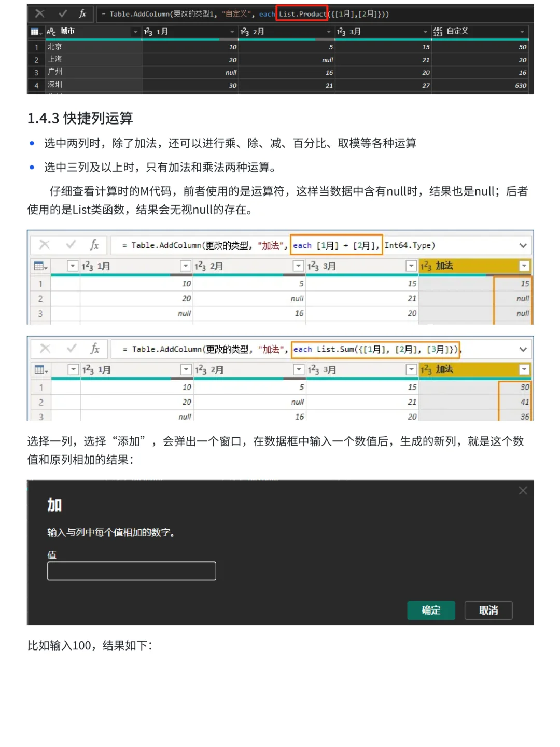Open the table menu icon left of 城市 header

[36, 32]
